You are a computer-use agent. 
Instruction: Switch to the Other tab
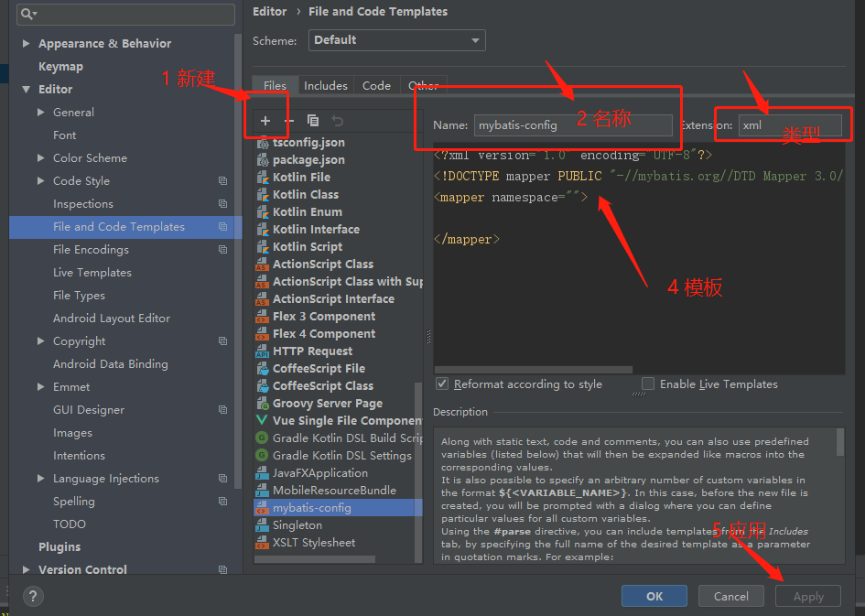(423, 85)
